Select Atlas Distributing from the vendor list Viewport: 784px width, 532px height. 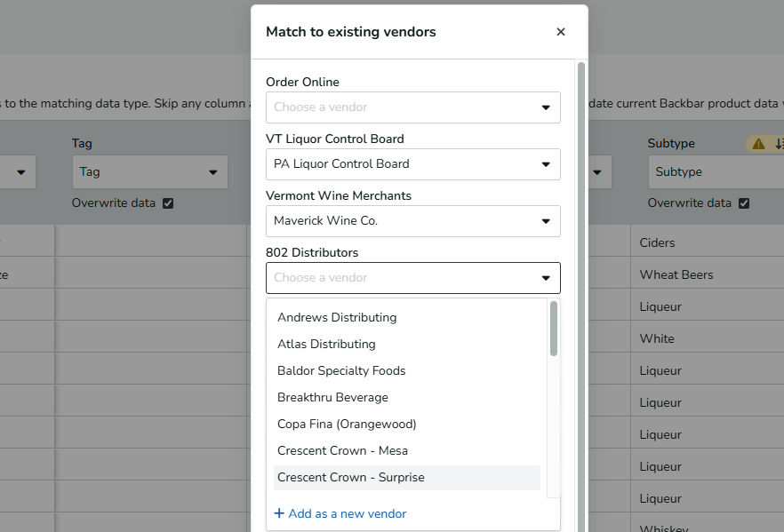(407, 345)
